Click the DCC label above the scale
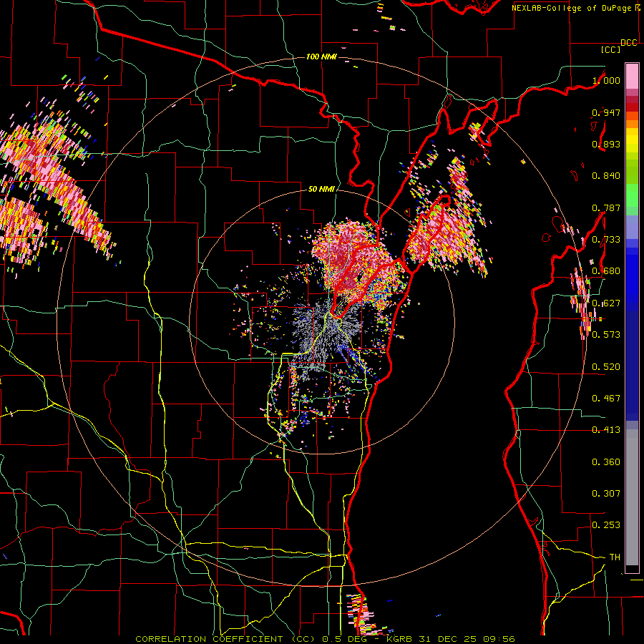Viewport: 644px width, 644px height. click(x=628, y=43)
